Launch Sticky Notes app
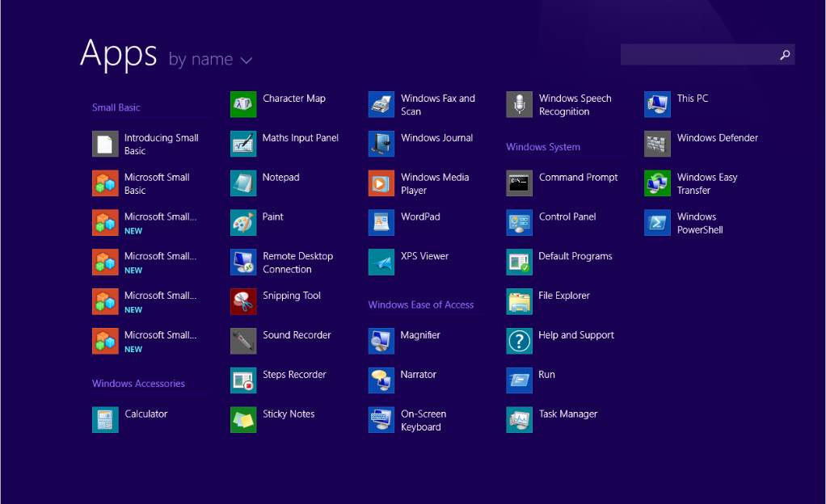This screenshot has width=826, height=504. [x=243, y=420]
